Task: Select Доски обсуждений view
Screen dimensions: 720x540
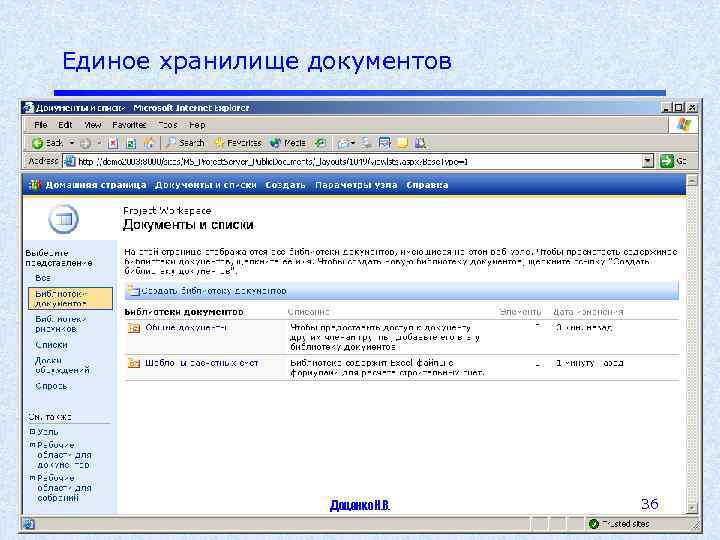Action: [62, 365]
